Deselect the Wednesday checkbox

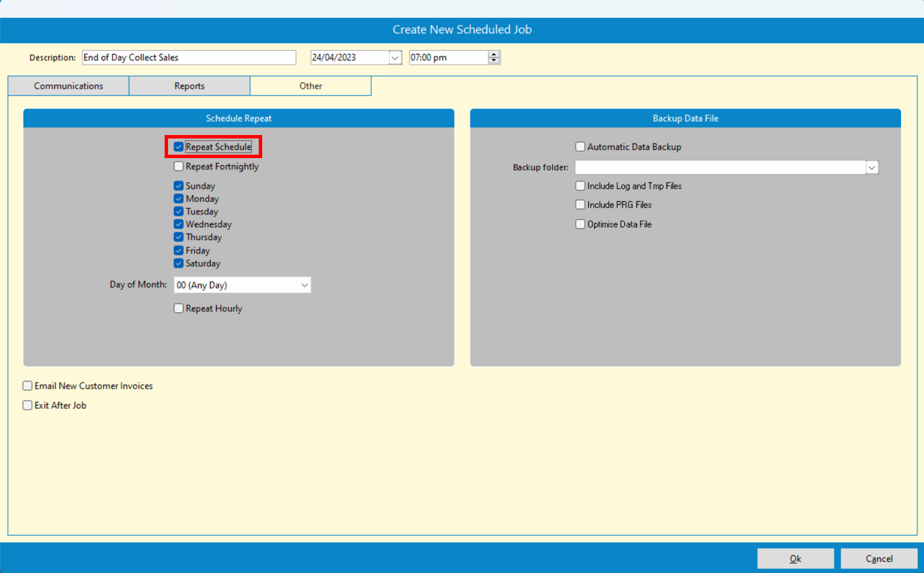[179, 224]
